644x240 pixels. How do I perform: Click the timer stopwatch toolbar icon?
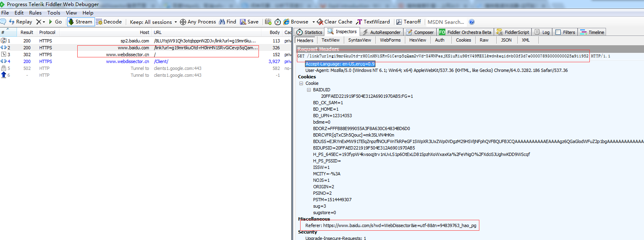click(x=278, y=22)
